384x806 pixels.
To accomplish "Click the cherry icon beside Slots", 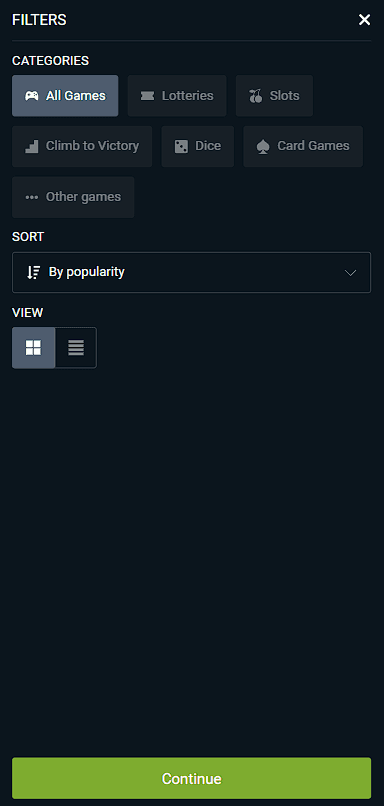I will coord(255,96).
